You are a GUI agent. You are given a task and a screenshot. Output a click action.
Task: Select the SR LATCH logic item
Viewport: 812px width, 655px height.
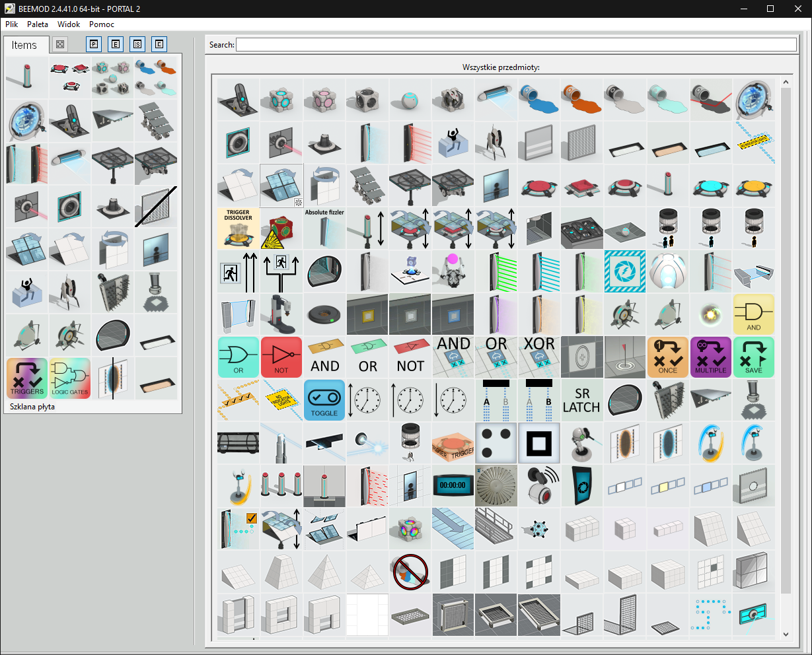(582, 400)
